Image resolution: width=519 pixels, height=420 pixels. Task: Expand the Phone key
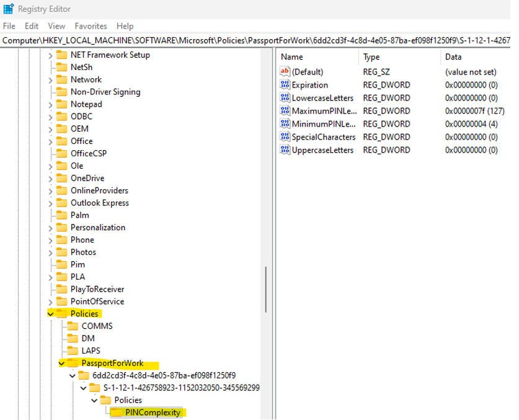click(x=50, y=240)
